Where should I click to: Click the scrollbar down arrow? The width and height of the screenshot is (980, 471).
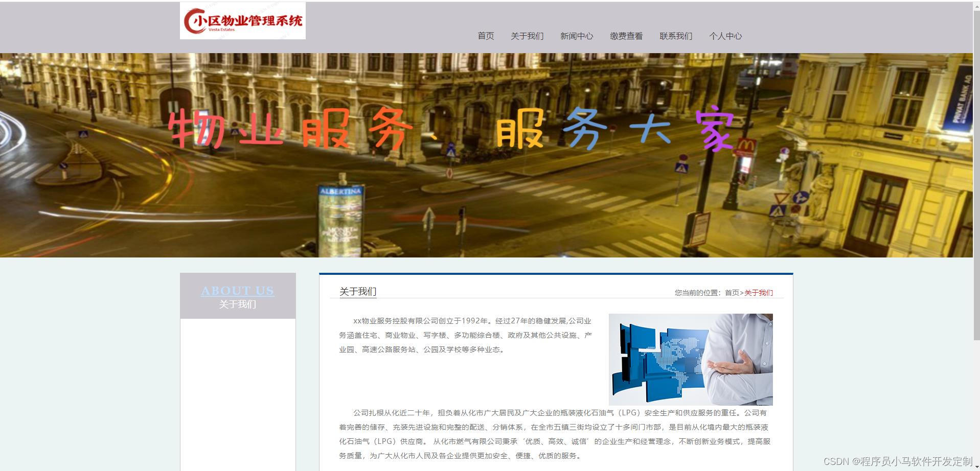pyautogui.click(x=975, y=466)
